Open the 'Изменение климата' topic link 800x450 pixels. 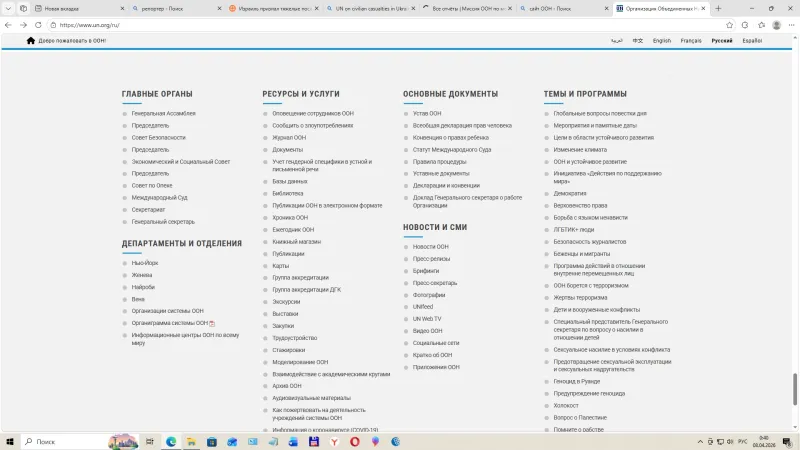(x=580, y=150)
